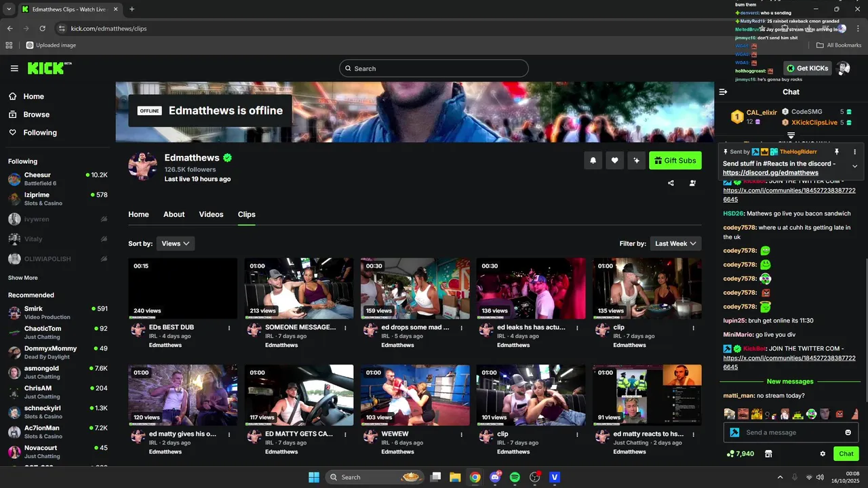This screenshot has height=488, width=868.
Task: Click the pin icon on pinned message
Action: (836, 152)
